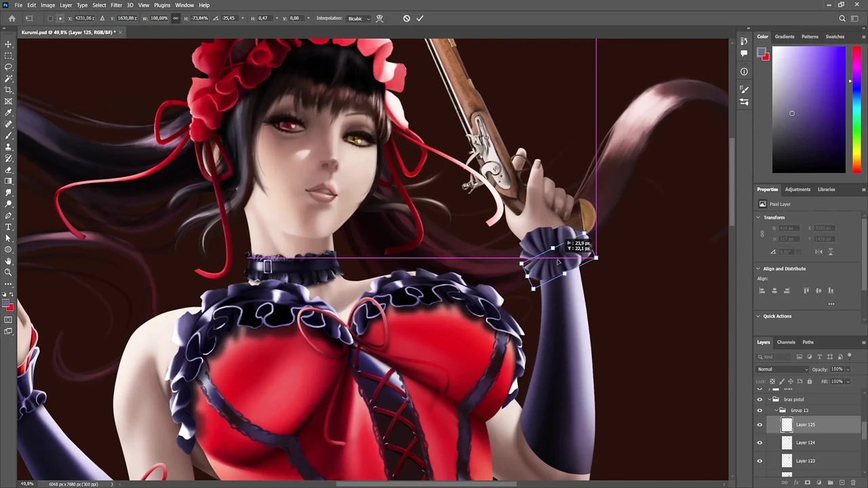Viewport: 868px width, 488px height.
Task: Select the Frame tool
Action: point(8,102)
